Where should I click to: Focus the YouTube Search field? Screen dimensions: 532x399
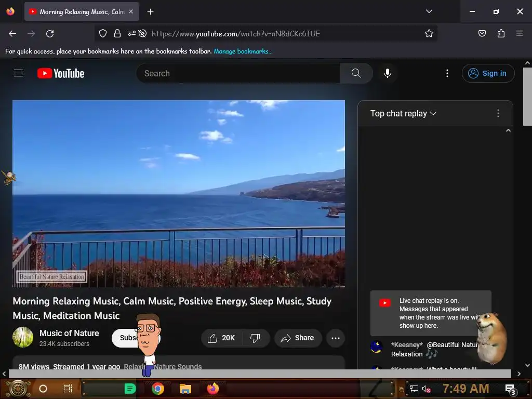click(238, 73)
